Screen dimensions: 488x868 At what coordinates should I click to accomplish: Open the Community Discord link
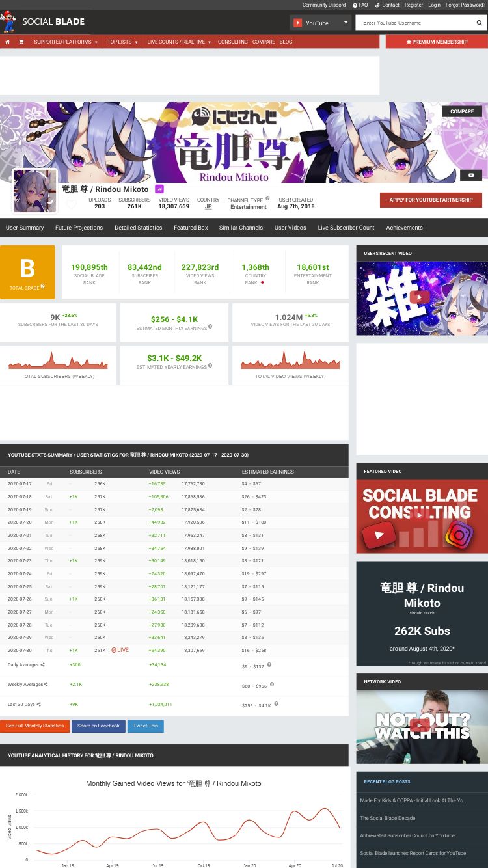click(324, 5)
